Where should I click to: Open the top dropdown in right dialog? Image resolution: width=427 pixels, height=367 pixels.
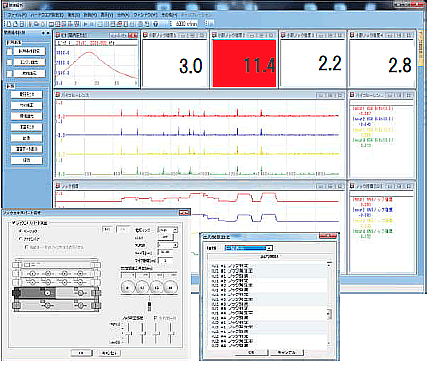point(249,248)
